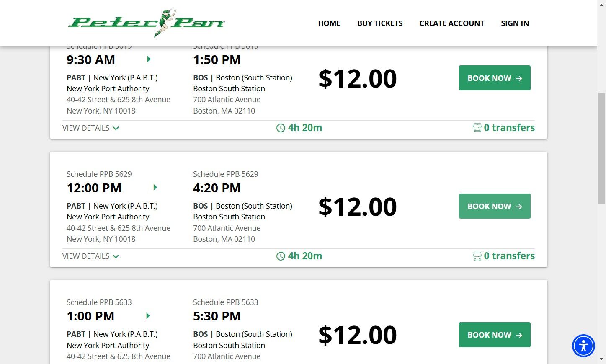
Task: Click clock icon on 9:30 AM trip
Action: [281, 128]
